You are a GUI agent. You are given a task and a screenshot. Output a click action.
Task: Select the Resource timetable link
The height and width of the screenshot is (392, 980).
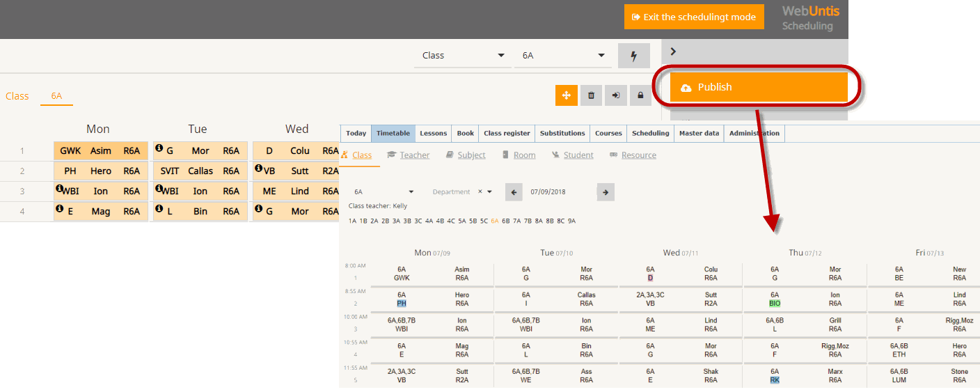tap(639, 155)
